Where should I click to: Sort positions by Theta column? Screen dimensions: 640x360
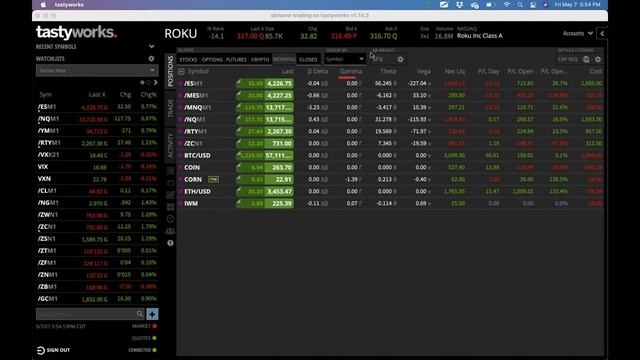(x=388, y=71)
